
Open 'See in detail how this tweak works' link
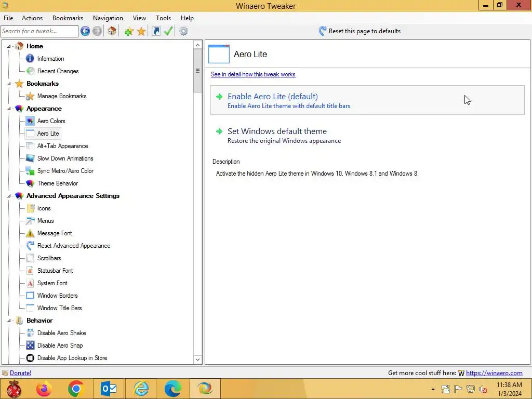point(253,74)
